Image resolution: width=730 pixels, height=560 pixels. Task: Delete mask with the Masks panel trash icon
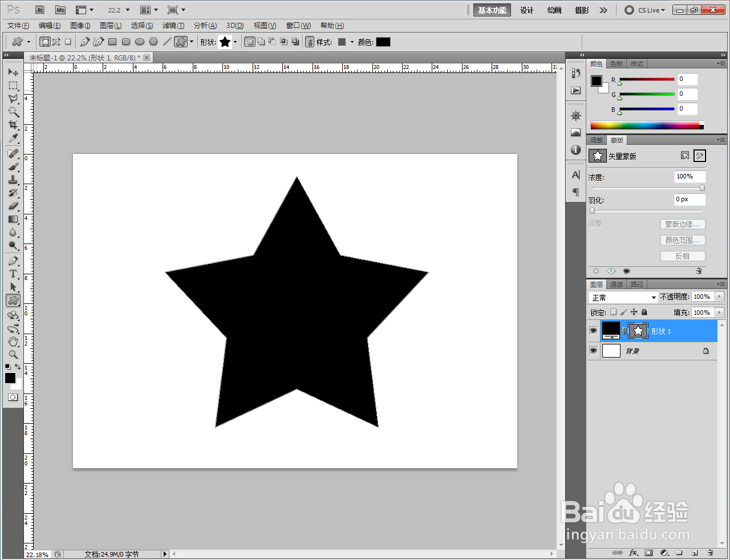[x=699, y=271]
